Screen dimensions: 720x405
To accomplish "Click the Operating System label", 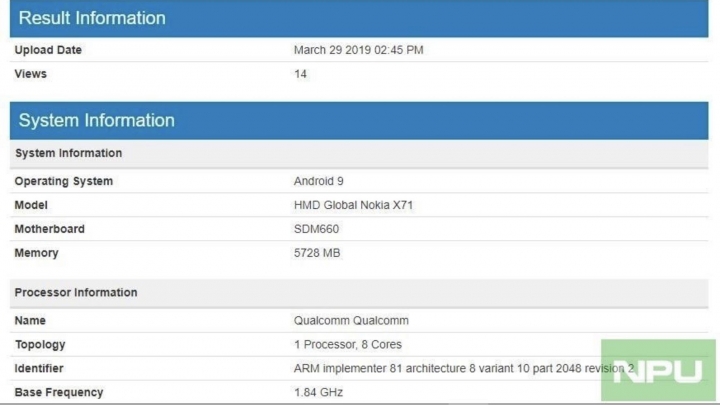I will (x=64, y=181).
